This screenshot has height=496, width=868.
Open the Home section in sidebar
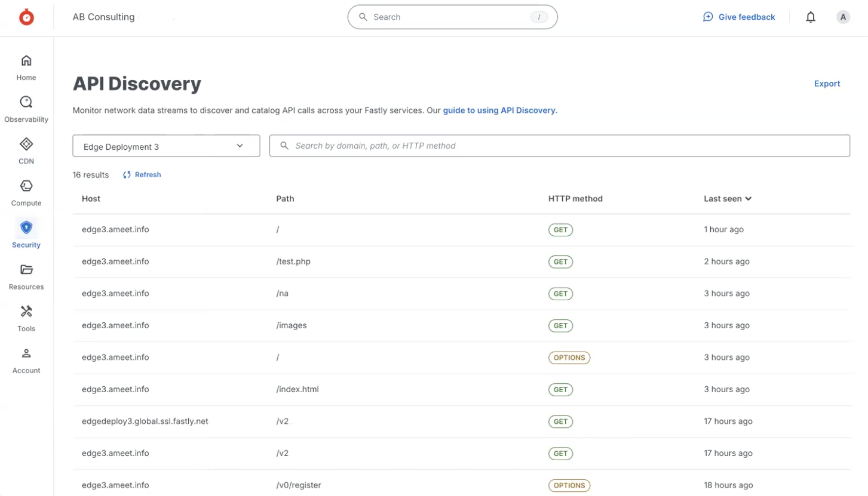pyautogui.click(x=26, y=66)
